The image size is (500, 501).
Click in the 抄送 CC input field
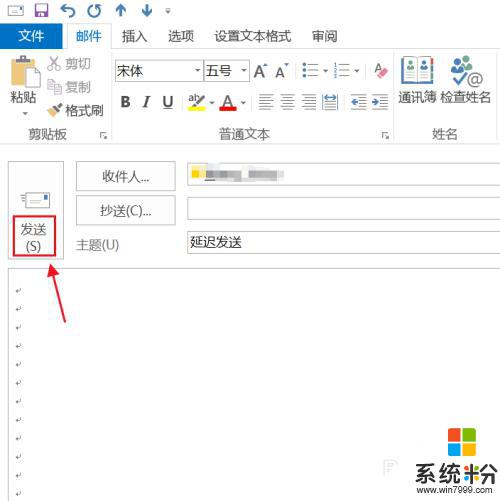coord(344,208)
